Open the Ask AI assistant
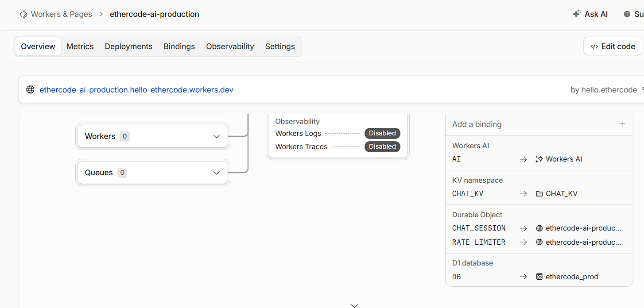This screenshot has width=644, height=308. click(590, 14)
